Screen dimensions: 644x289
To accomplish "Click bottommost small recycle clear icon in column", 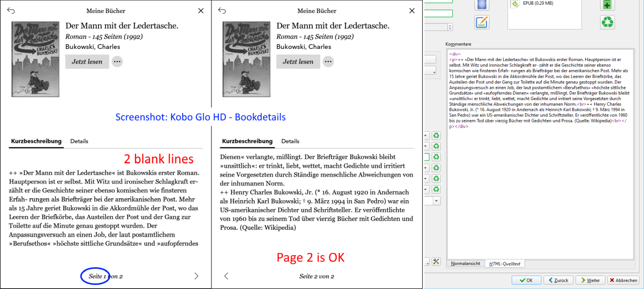I will click(x=436, y=189).
